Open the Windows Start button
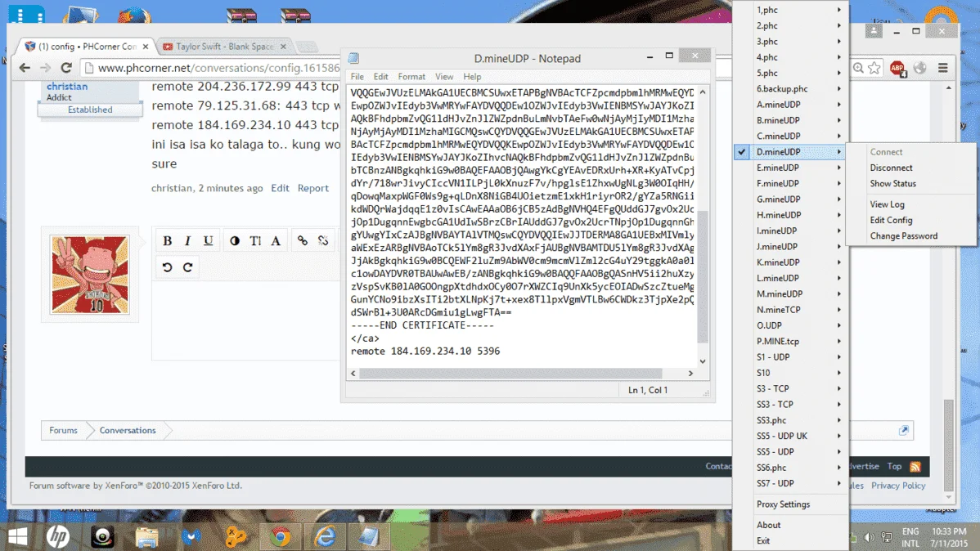 [x=17, y=536]
